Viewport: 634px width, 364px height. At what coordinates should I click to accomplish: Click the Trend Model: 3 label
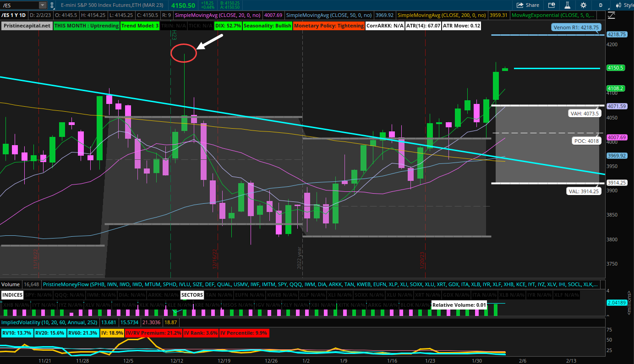(140, 26)
